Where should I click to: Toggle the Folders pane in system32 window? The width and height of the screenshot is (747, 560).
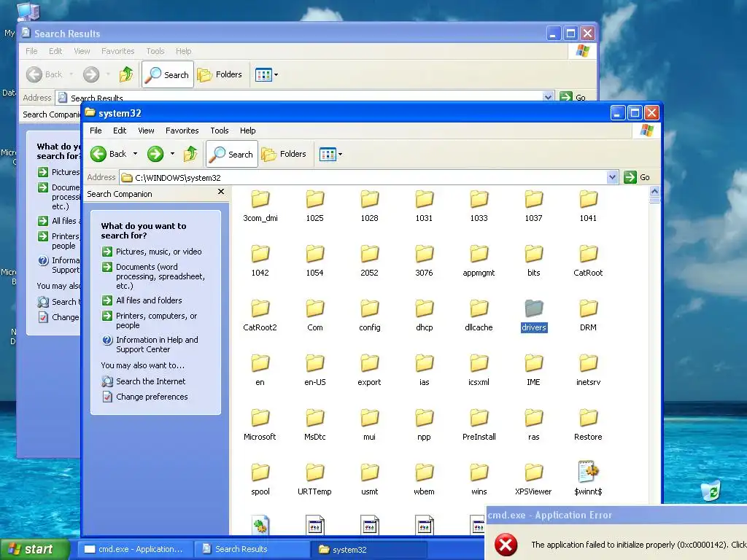tap(284, 154)
